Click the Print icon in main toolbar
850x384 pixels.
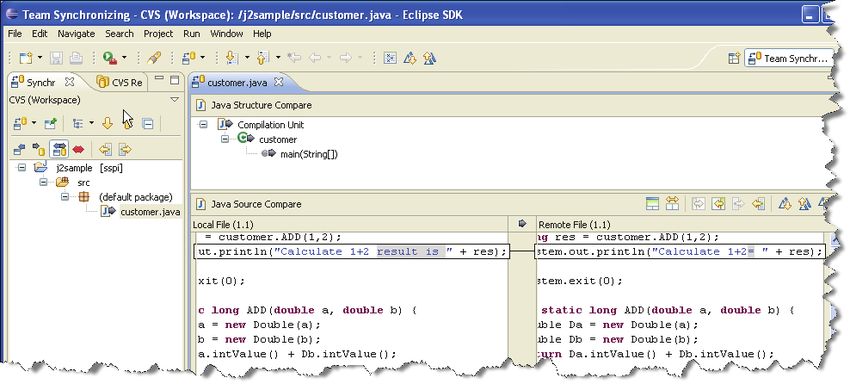click(x=75, y=57)
